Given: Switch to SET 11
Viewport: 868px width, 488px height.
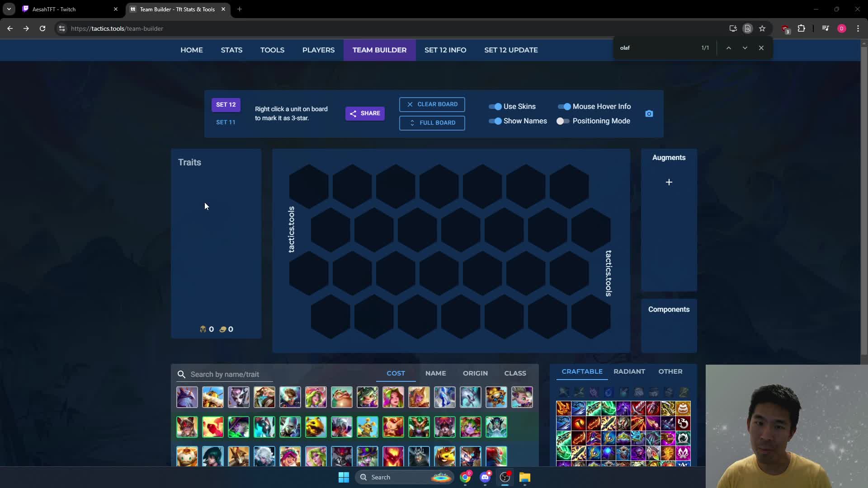Looking at the screenshot, I should point(226,122).
